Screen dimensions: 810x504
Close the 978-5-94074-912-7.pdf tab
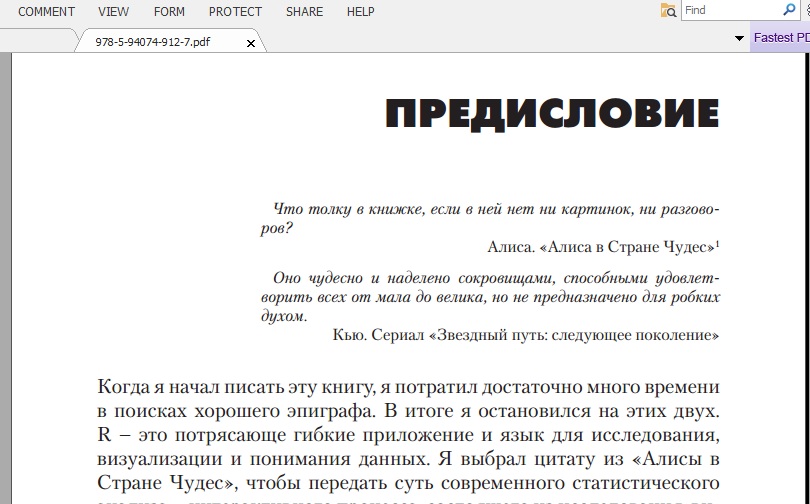(x=251, y=43)
